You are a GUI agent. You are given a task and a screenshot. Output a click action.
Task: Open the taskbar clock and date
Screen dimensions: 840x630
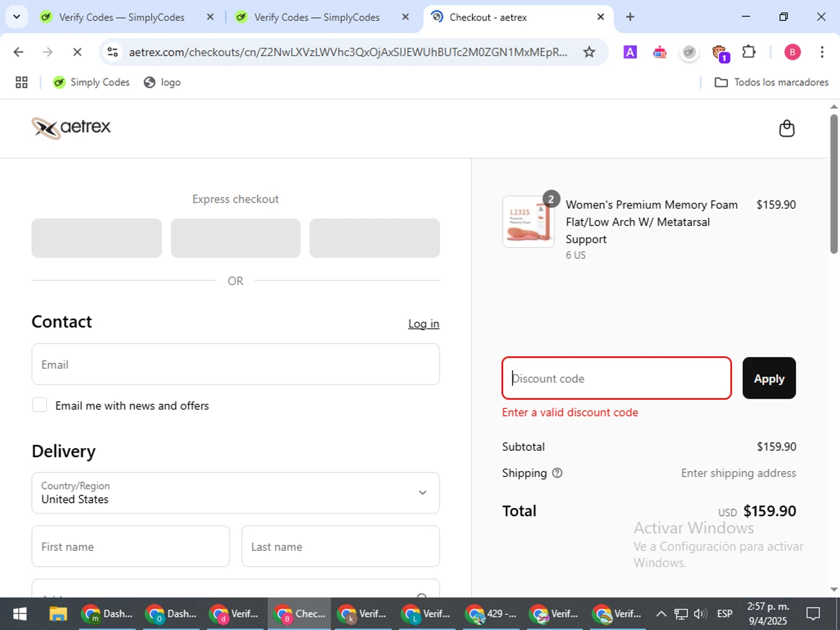tap(768, 614)
